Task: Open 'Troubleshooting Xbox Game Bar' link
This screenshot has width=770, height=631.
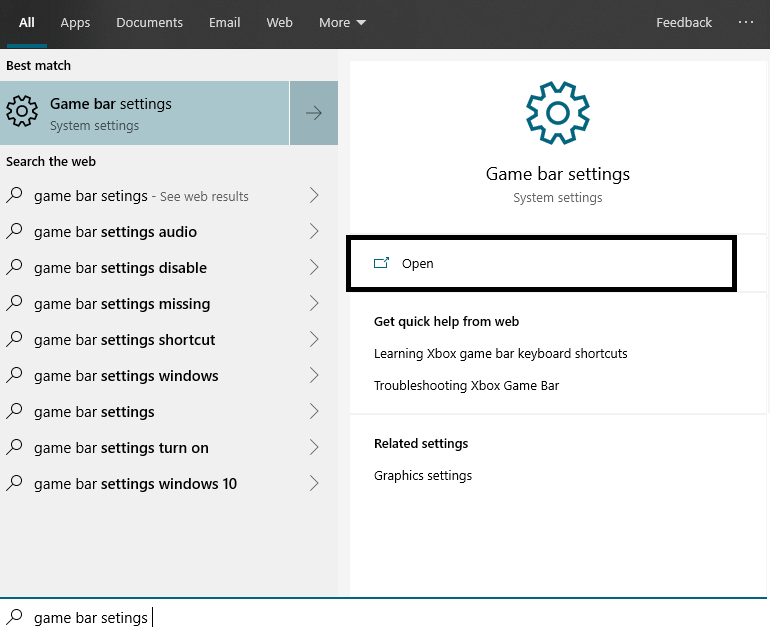Action: tap(466, 385)
